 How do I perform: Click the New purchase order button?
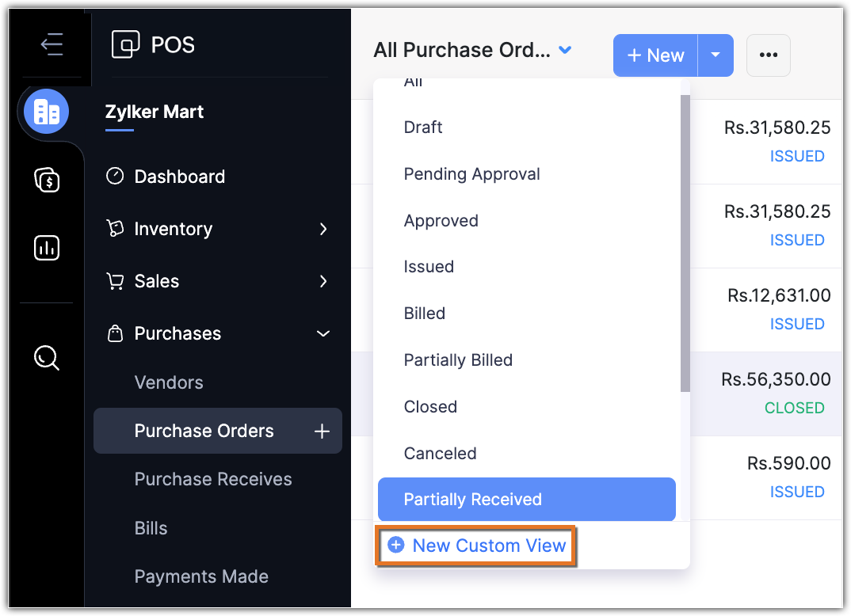[x=655, y=55]
